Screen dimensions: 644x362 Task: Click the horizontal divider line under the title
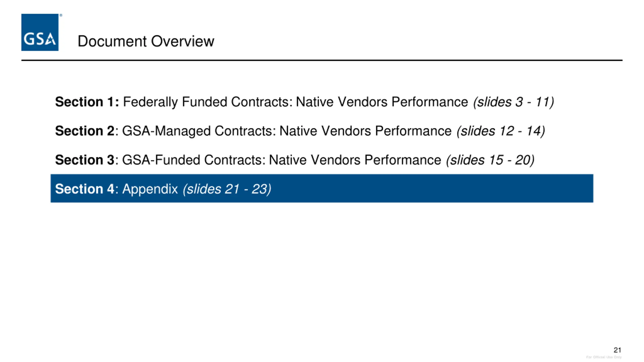[x=322, y=60]
